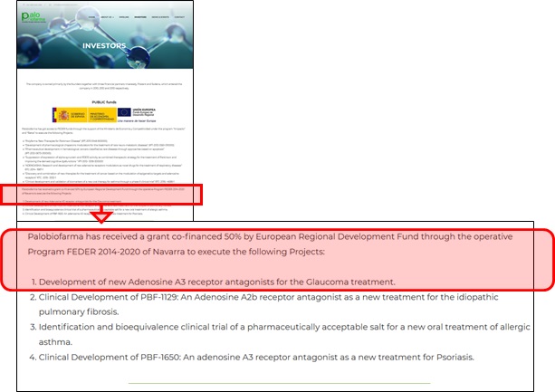
Task: Click the phone icon in top bar
Action: 24,5
